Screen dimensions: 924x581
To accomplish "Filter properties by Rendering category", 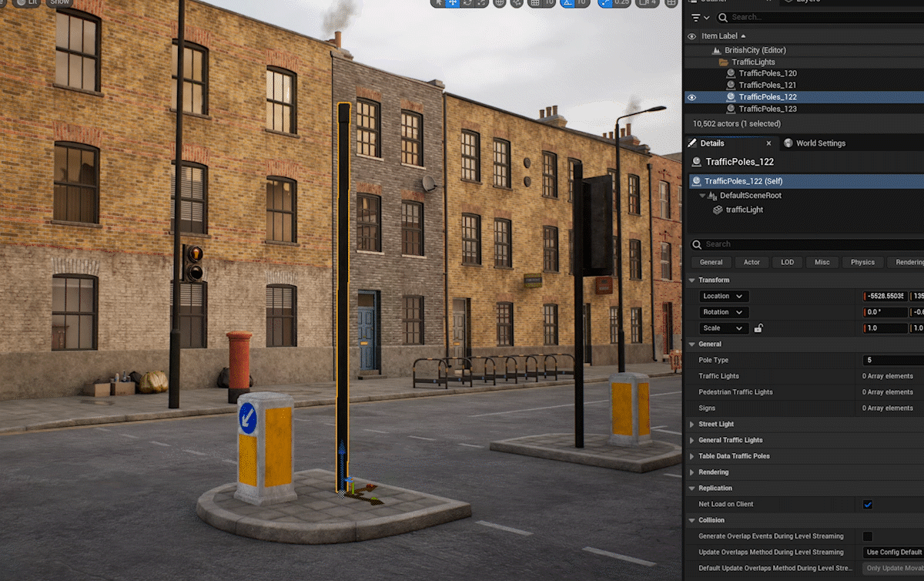I will 906,262.
